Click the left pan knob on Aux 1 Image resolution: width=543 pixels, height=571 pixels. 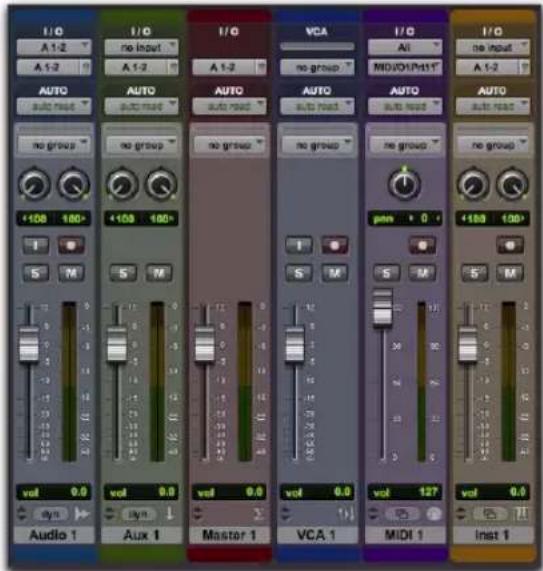click(x=122, y=184)
